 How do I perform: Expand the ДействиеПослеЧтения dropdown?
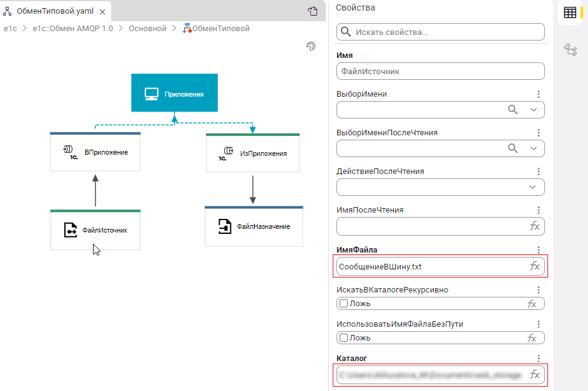point(532,187)
